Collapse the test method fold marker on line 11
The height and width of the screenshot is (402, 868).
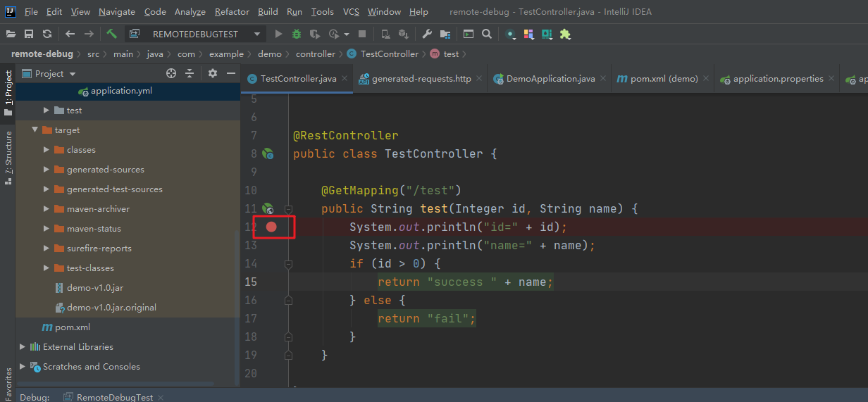[x=288, y=208]
